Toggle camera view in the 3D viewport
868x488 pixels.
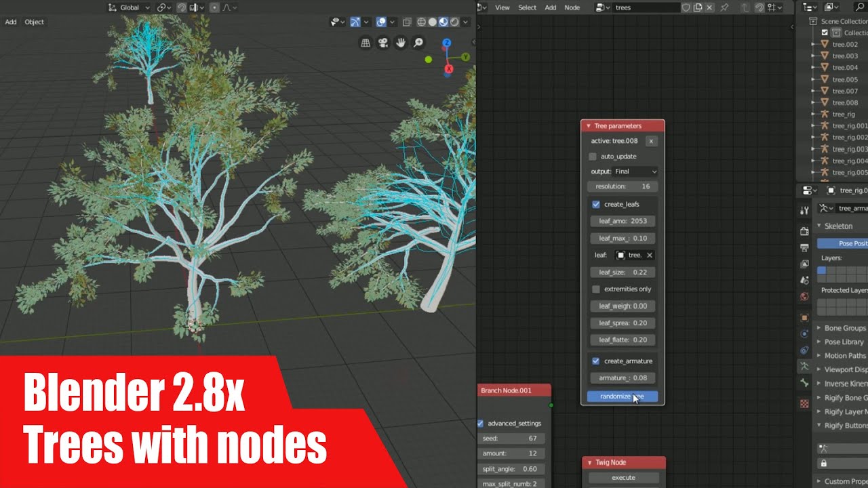[383, 43]
